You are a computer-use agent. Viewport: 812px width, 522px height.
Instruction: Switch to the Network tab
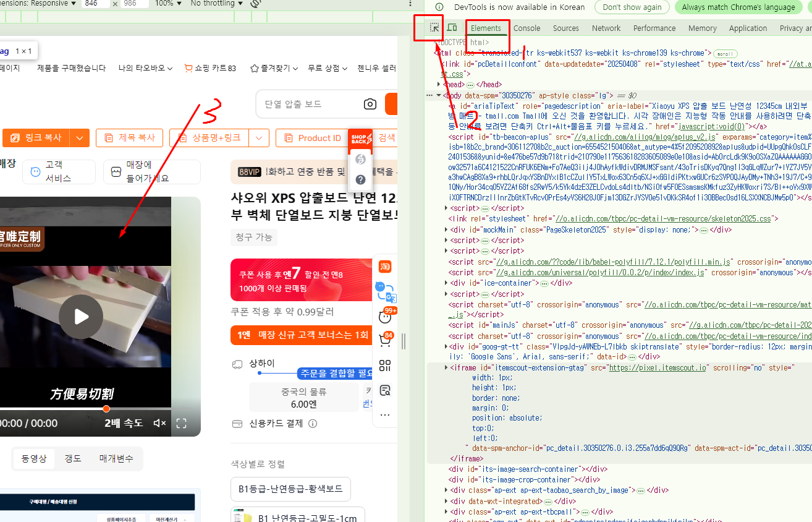(x=606, y=28)
